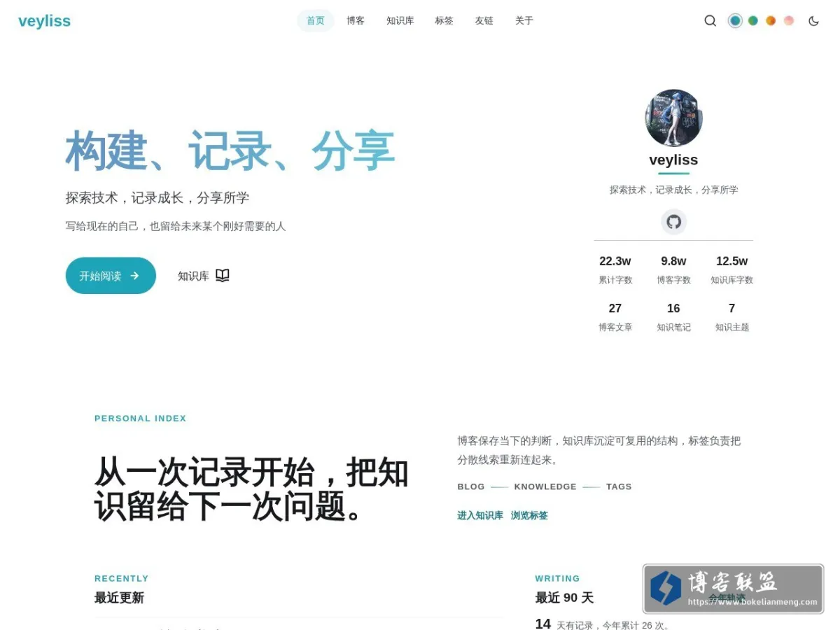Viewport: 840px width, 630px height.
Task: Click the KNOWLEDGE label text
Action: (x=545, y=486)
